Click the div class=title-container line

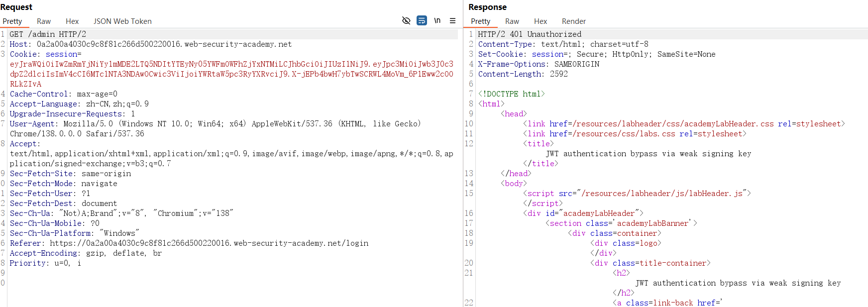[x=651, y=263]
